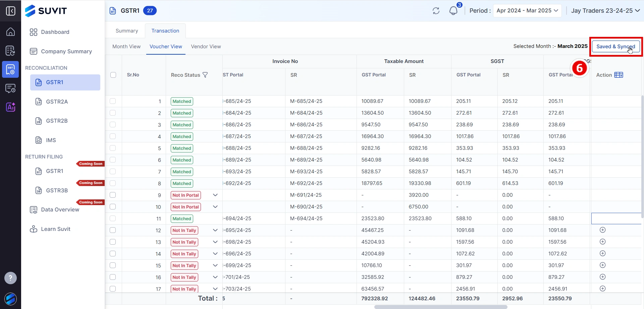Collapse the sidebar with the panel toggle icon
Image resolution: width=644 pixels, height=309 pixels.
pyautogui.click(x=10, y=11)
